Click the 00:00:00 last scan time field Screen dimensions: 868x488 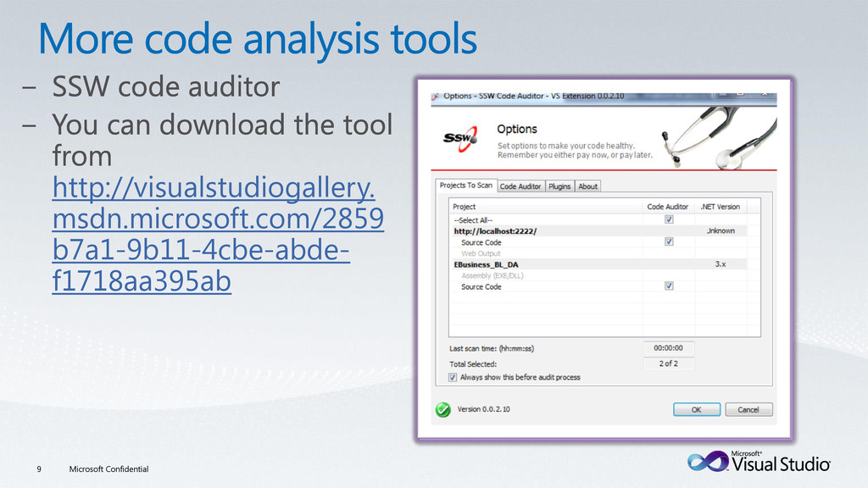point(668,348)
